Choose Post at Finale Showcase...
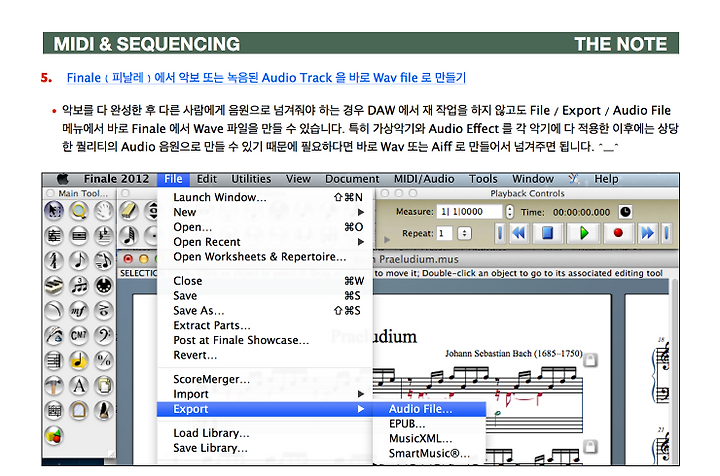The image size is (720, 476). [x=265, y=340]
